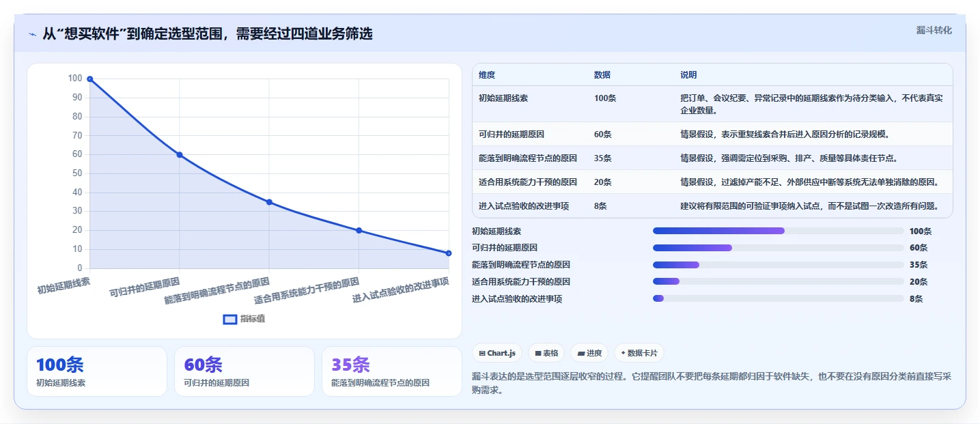Click the chart data point at value 100
980x424 pixels.
pyautogui.click(x=90, y=79)
